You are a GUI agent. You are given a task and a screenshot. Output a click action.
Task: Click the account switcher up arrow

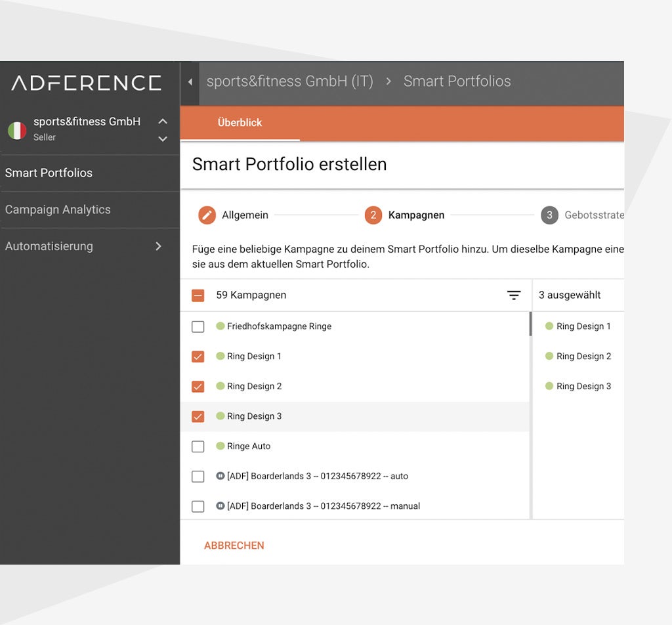[163, 121]
